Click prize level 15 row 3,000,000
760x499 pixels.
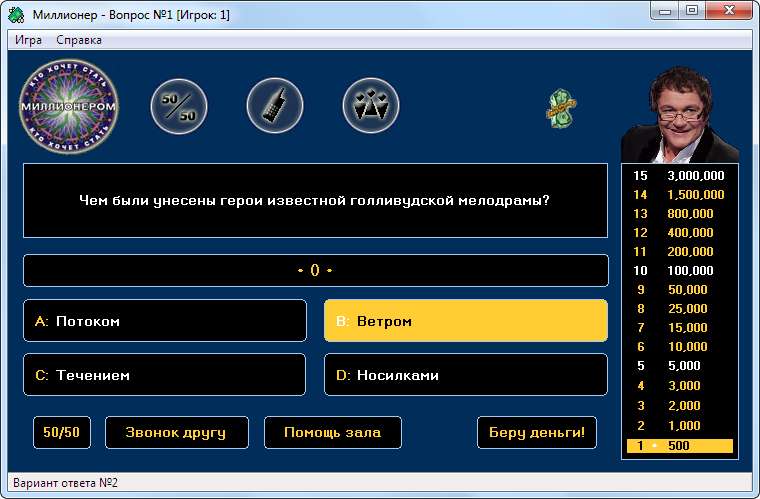pos(680,176)
